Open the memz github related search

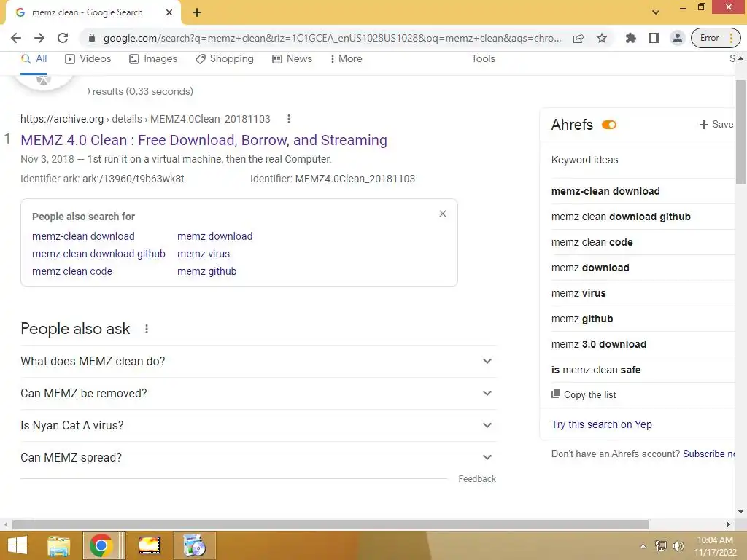pos(206,271)
